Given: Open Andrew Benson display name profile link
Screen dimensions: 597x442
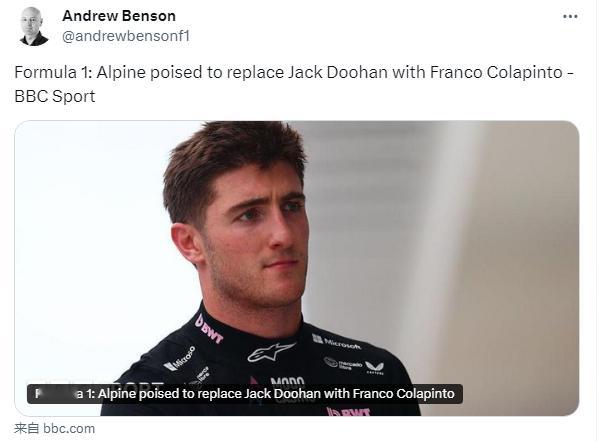Looking at the screenshot, I should point(119,16).
